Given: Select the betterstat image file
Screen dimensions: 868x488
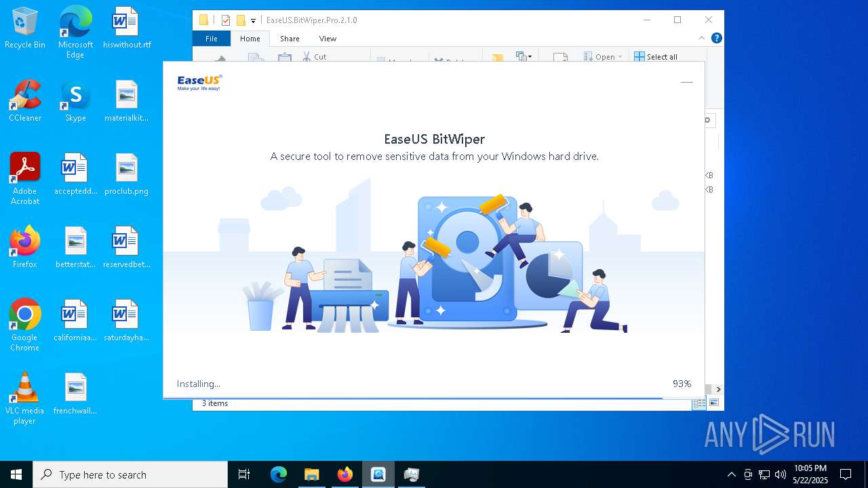Looking at the screenshot, I should click(75, 248).
